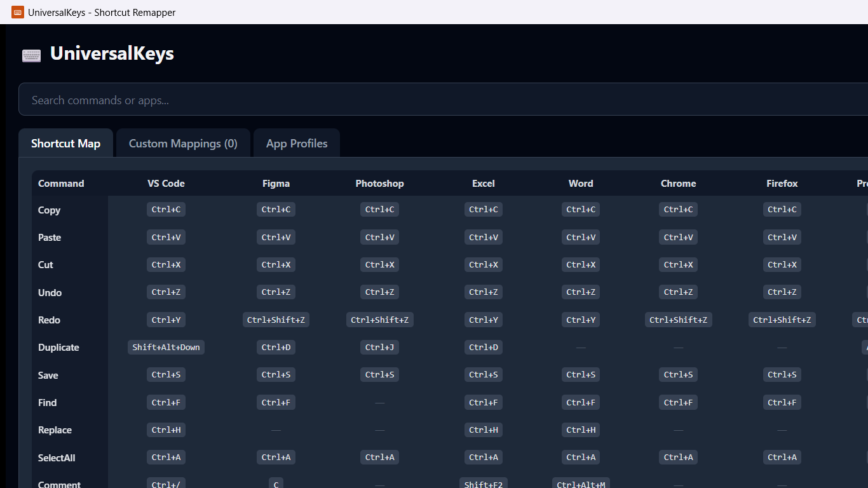Screen dimensions: 868x488
Task: Click the Photoshop column header
Action: coord(379,184)
